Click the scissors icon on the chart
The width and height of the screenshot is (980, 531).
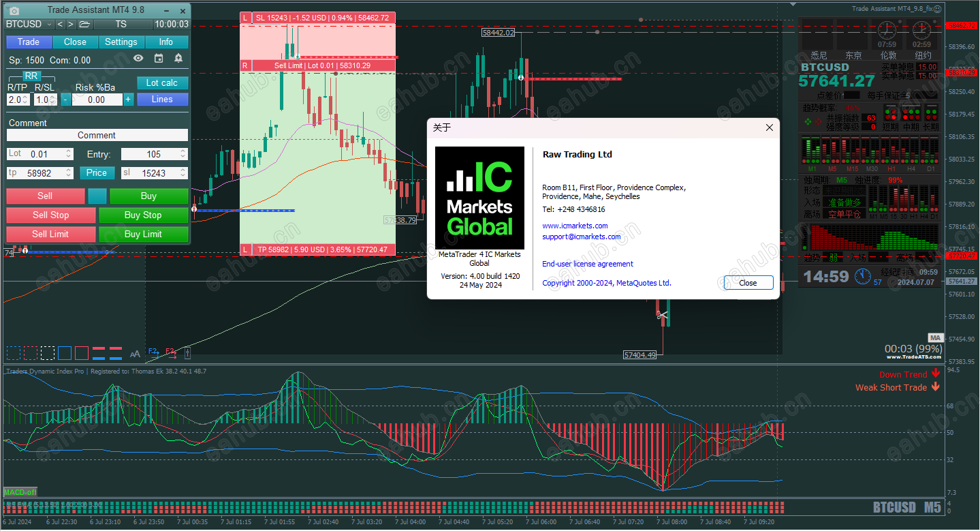tap(663, 315)
